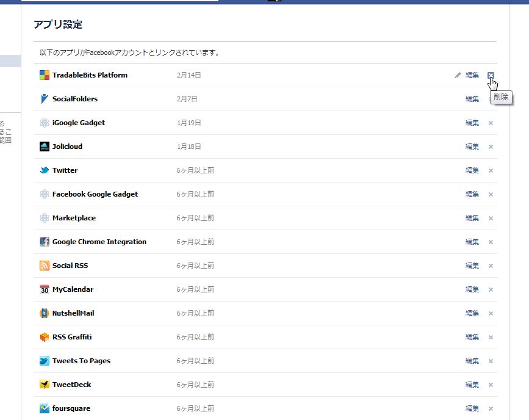Viewport: 529px width, 420px height.
Task: Open the TweetDeck app name
Action: coord(71,385)
